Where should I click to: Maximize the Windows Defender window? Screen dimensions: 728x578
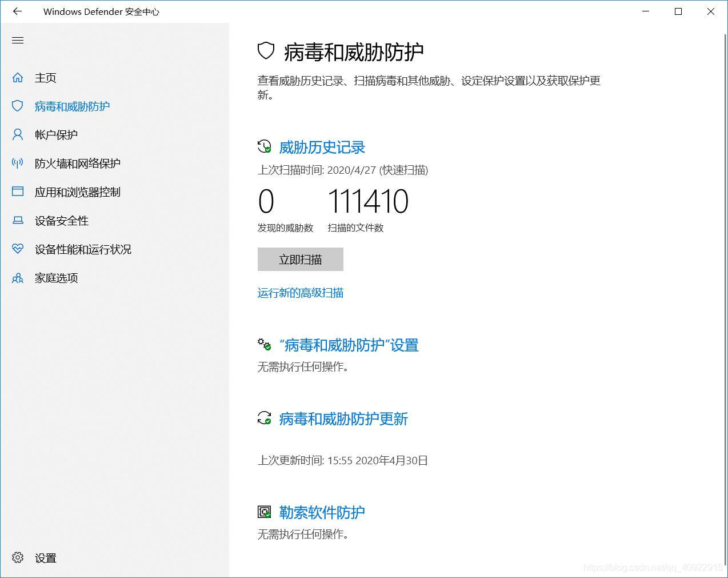[x=678, y=11]
